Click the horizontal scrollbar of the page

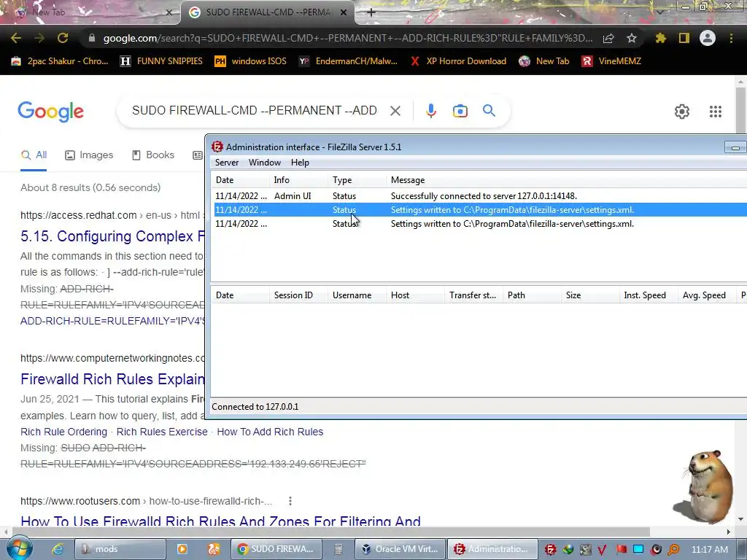coord(330,531)
